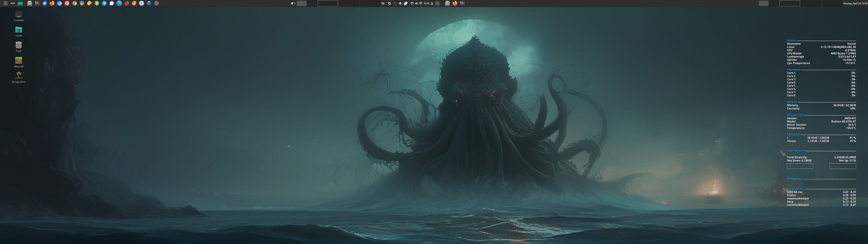Screen dimensions: 868x244
Task: Open the notification bell with count 1
Action: click(x=293, y=3)
